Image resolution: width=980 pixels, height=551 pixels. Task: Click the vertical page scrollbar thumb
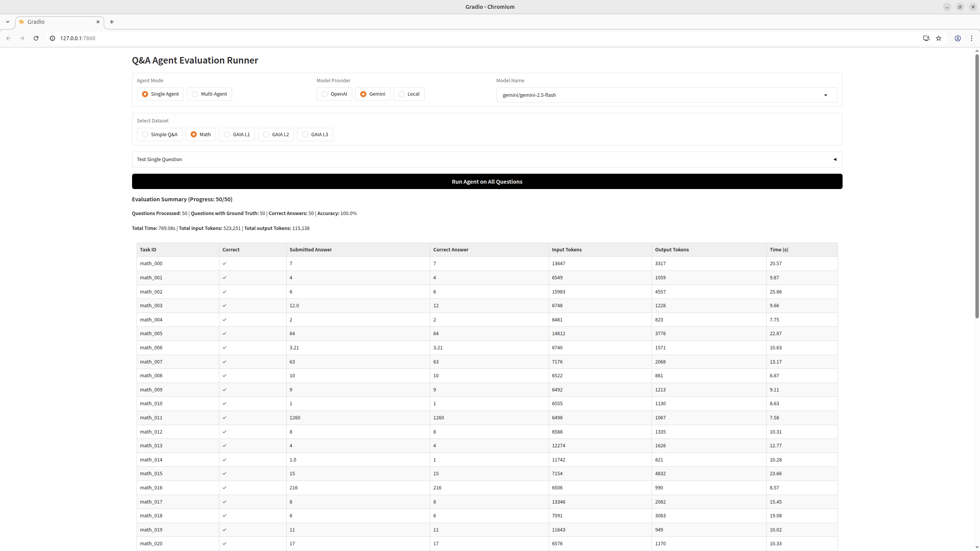tap(977, 186)
